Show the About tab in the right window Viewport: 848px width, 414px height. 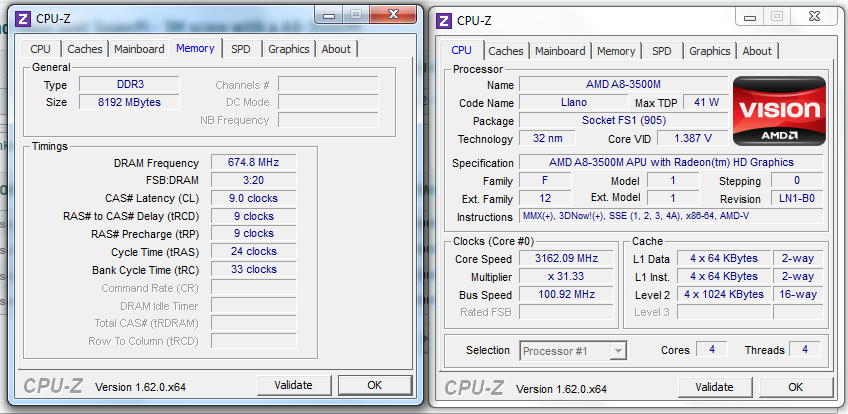pyautogui.click(x=757, y=51)
